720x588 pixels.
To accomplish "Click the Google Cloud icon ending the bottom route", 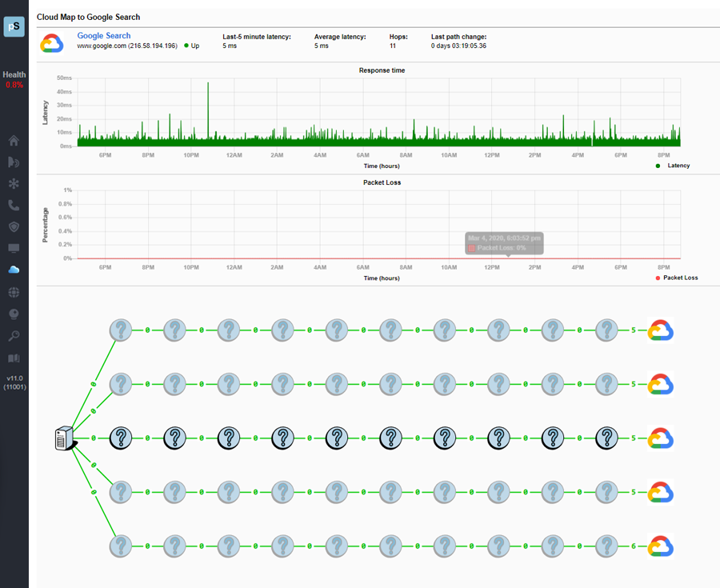I will [660, 546].
